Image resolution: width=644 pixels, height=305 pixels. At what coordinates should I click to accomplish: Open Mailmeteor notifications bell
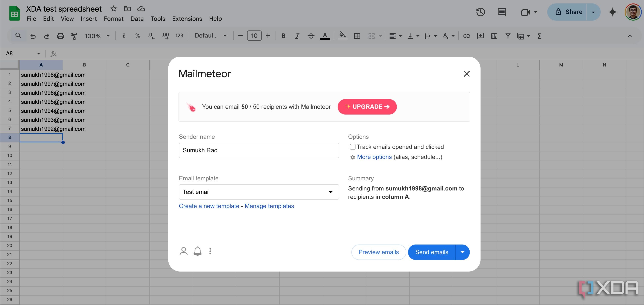click(198, 251)
